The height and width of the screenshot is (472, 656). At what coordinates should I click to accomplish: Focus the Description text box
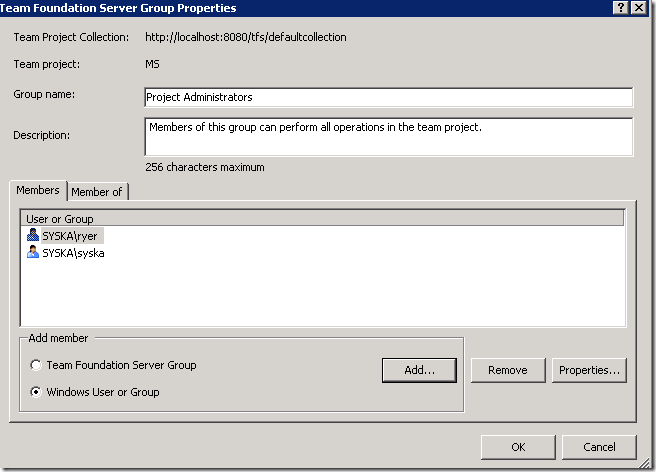[x=388, y=137]
